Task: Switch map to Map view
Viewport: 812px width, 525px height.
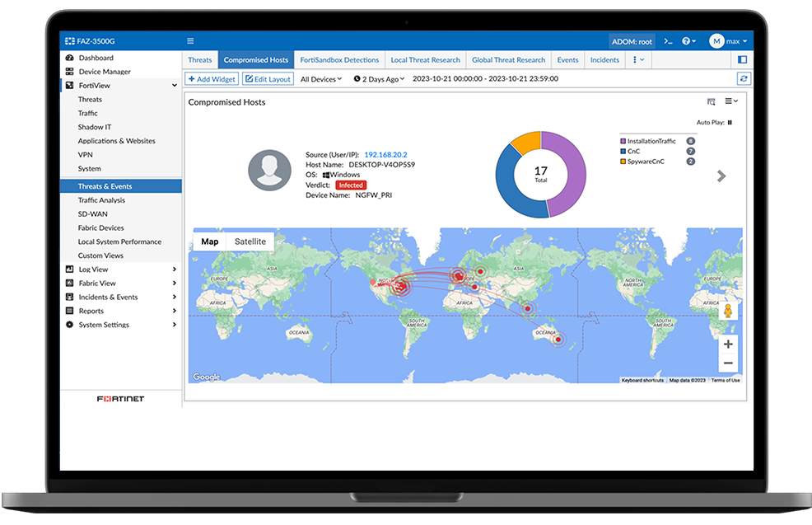Action: pos(210,241)
